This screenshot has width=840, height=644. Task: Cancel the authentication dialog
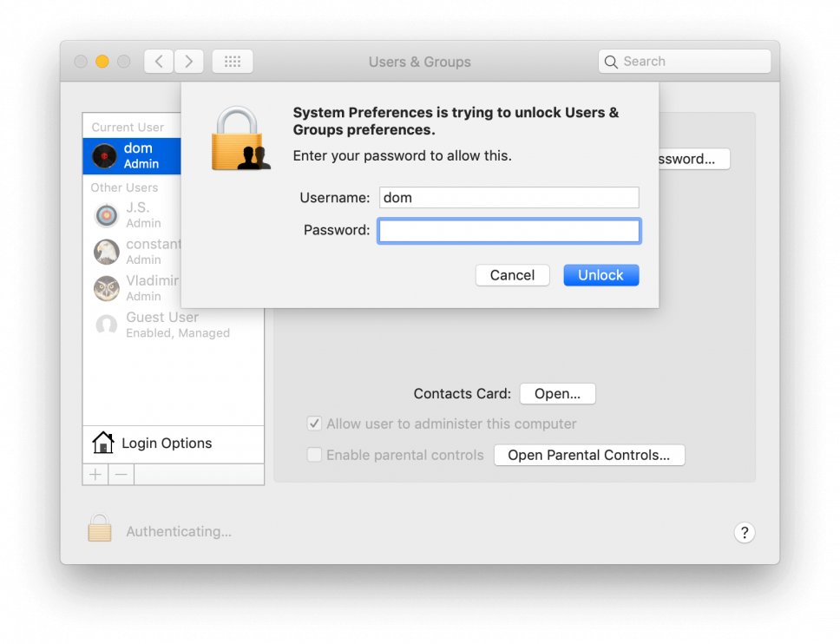tap(512, 274)
